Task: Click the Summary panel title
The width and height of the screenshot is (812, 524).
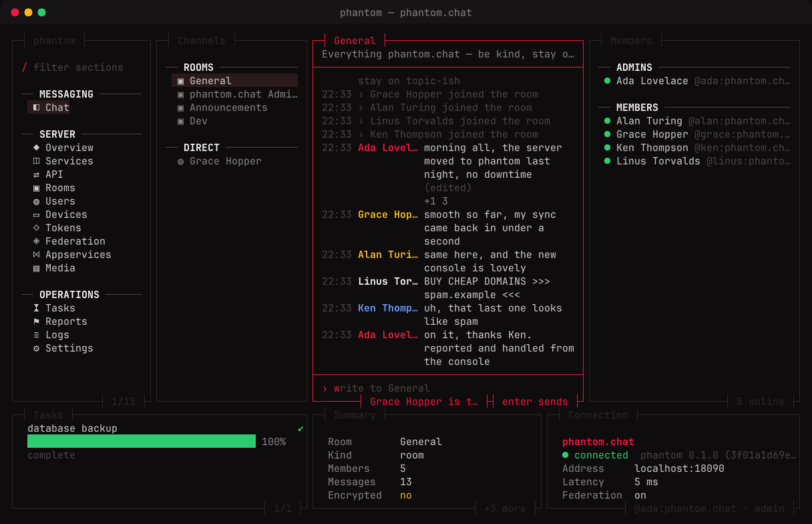Action: (x=355, y=415)
